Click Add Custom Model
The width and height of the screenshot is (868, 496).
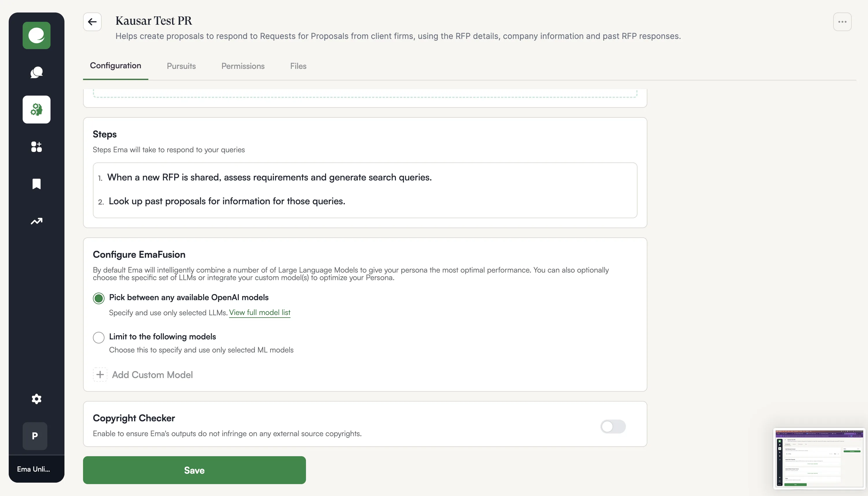click(152, 375)
